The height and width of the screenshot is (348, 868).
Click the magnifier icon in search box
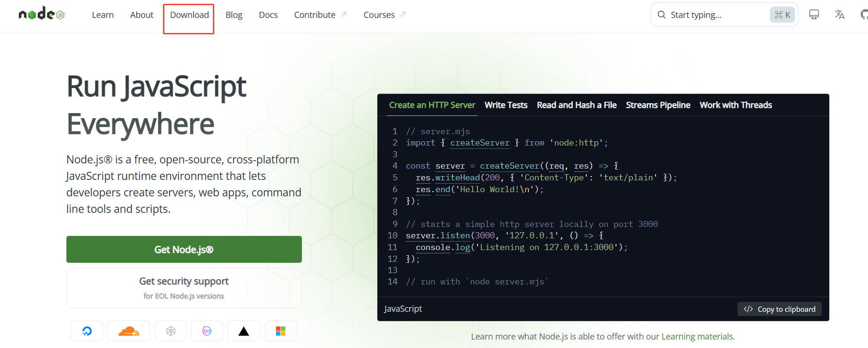click(x=662, y=15)
